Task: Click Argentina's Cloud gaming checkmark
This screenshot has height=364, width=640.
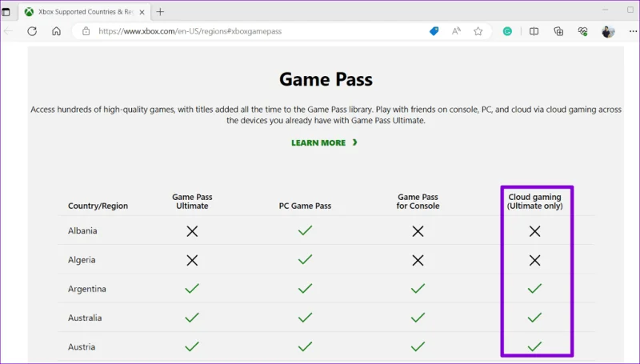Action: point(534,289)
